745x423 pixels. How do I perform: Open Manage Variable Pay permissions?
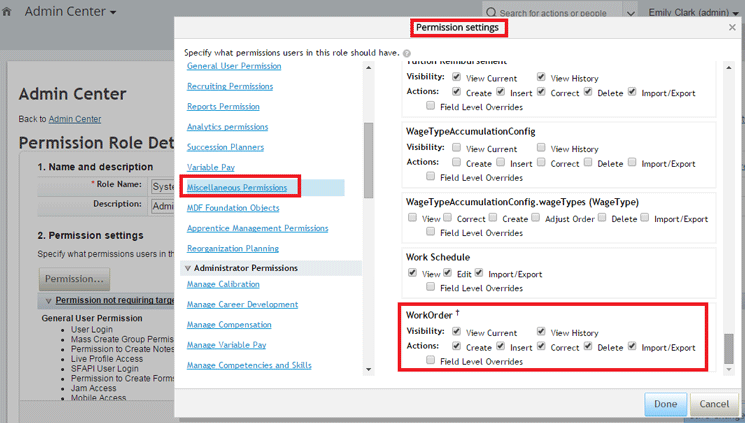(226, 345)
